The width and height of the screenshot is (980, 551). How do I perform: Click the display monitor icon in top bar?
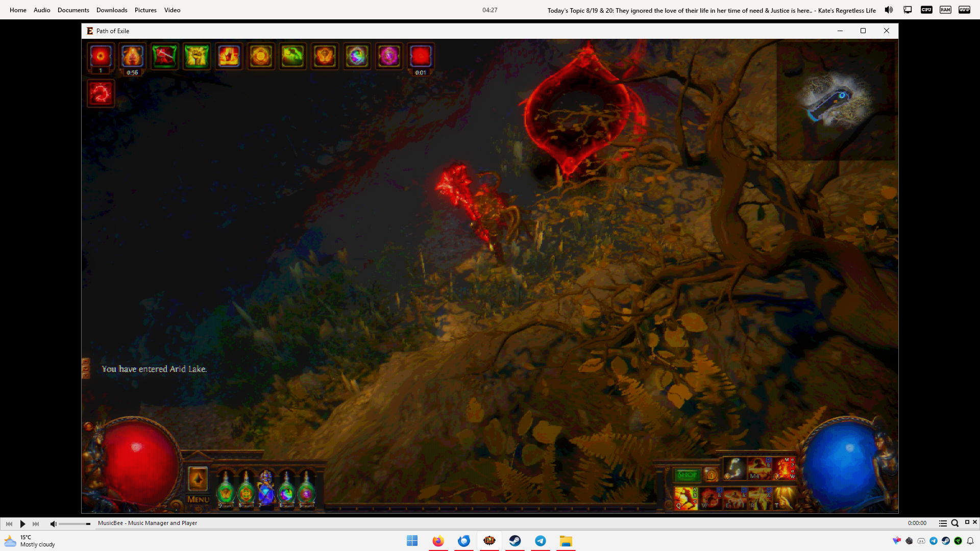pyautogui.click(x=908, y=10)
